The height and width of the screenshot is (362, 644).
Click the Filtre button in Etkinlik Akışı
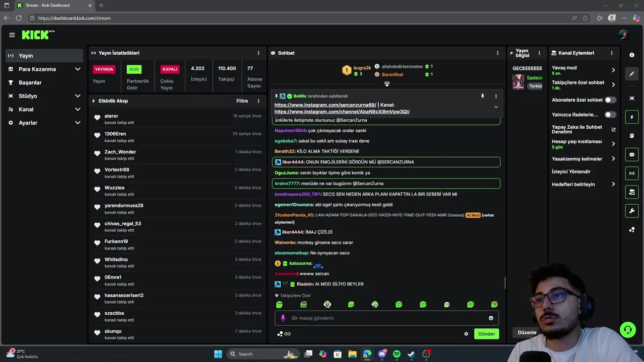tap(242, 101)
